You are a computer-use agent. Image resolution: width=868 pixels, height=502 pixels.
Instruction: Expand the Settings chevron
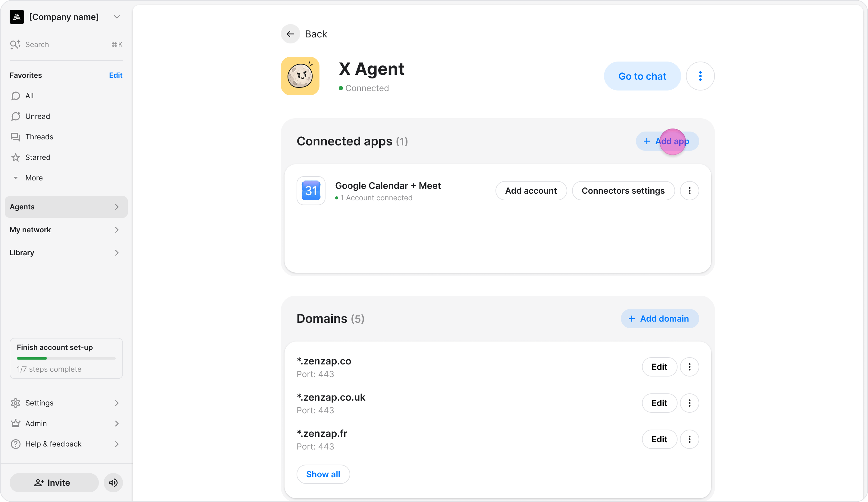117,403
